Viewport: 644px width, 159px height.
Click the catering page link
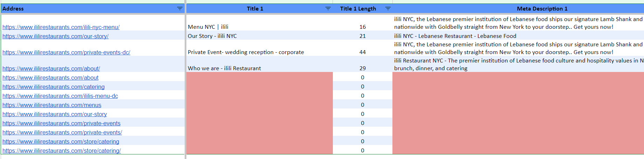click(54, 87)
